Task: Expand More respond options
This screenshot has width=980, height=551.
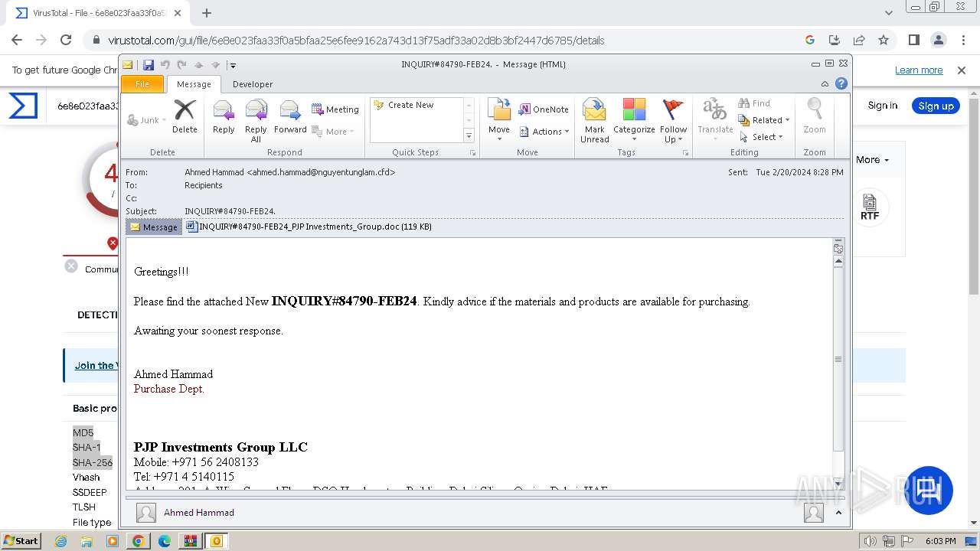Action: point(334,132)
